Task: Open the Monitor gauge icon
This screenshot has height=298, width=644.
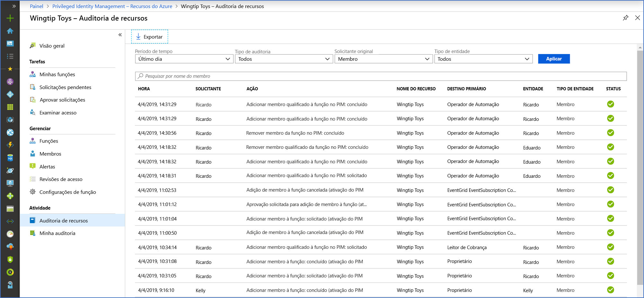Action: pos(10,234)
